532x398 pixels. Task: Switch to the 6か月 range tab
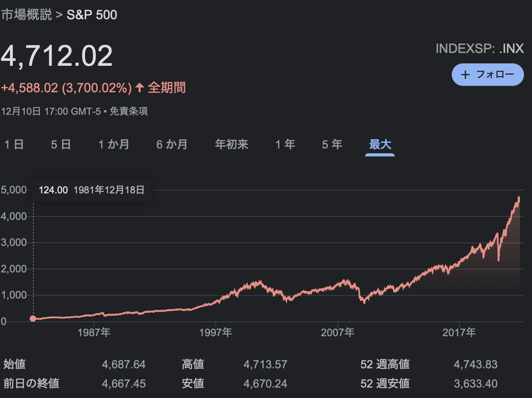172,144
